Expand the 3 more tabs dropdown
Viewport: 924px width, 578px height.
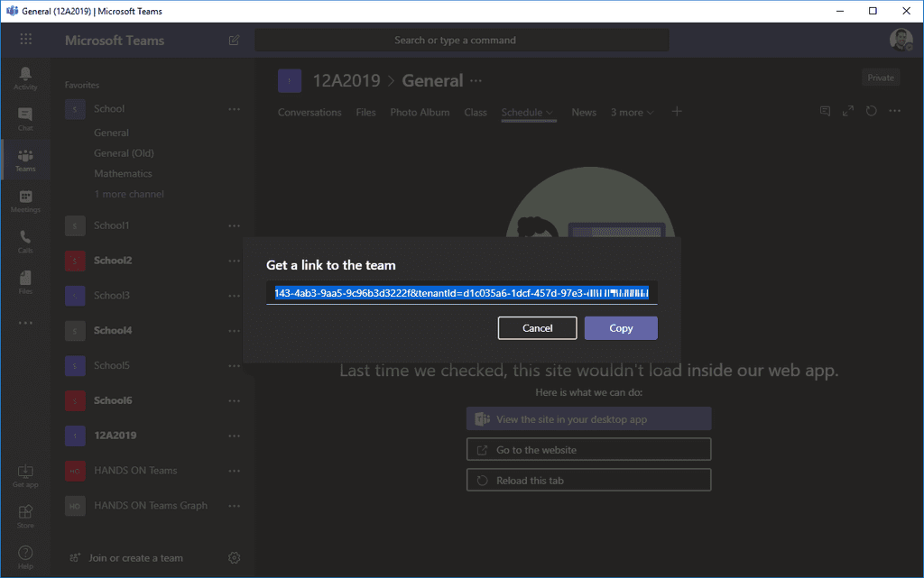(x=632, y=113)
